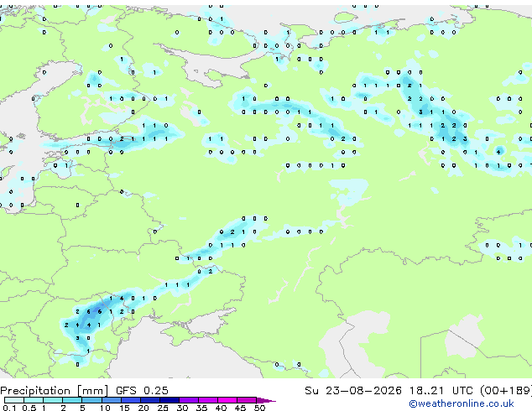This screenshot has width=532, height=411.
Task: Click the 2–5 mm legend color swatch
Action: click(72, 400)
